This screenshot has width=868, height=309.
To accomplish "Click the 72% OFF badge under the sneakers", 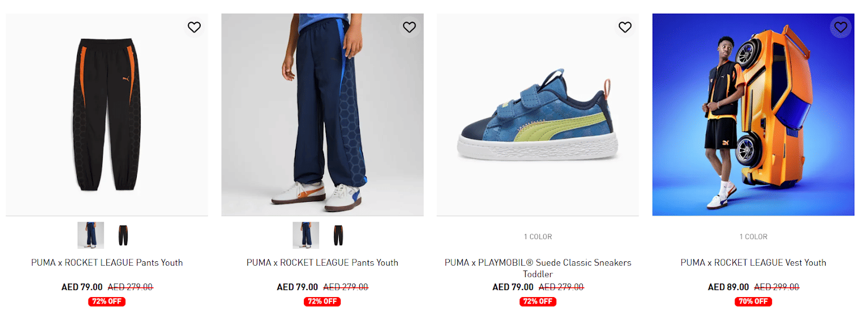I will tap(538, 301).
